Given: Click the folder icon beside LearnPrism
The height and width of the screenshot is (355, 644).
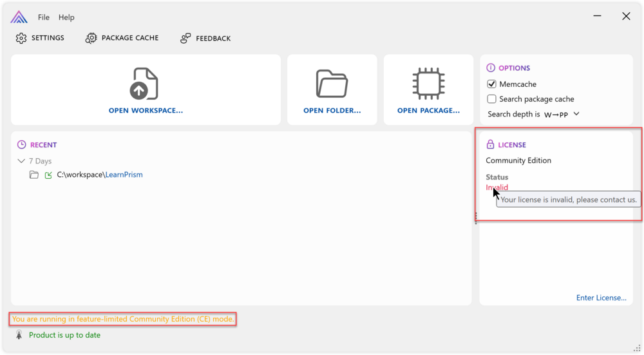Looking at the screenshot, I should (x=34, y=175).
